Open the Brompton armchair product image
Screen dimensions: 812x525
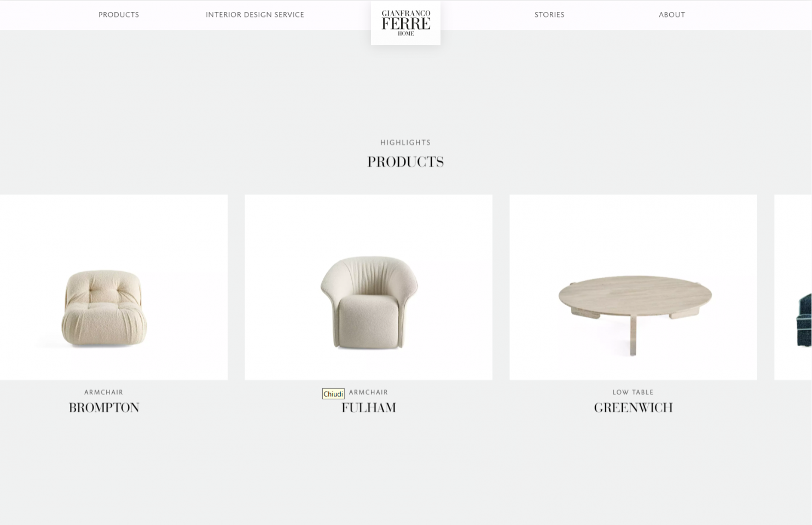point(113,287)
